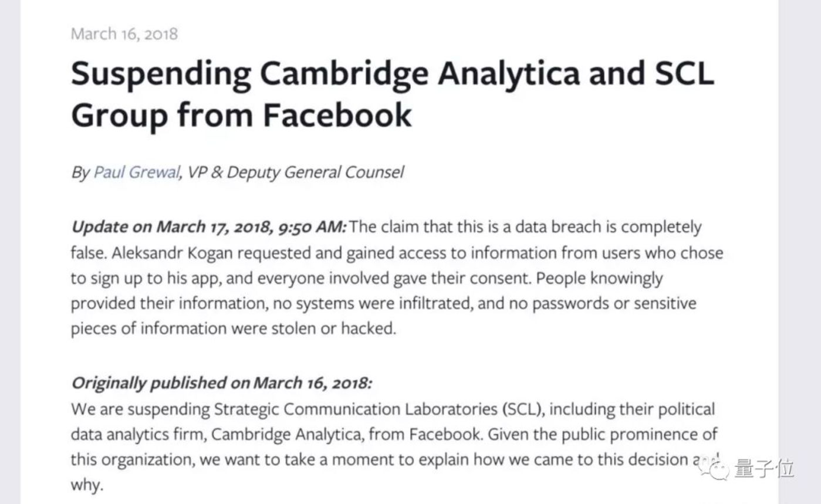821x504 pixels.
Task: Click the VP & Deputy General Counsel title
Action: [x=295, y=172]
